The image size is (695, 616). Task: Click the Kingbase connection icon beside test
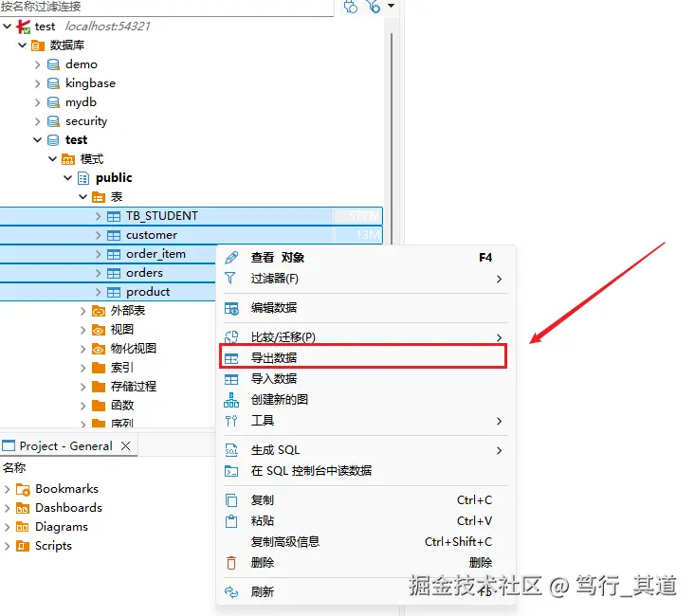pyautogui.click(x=23, y=27)
